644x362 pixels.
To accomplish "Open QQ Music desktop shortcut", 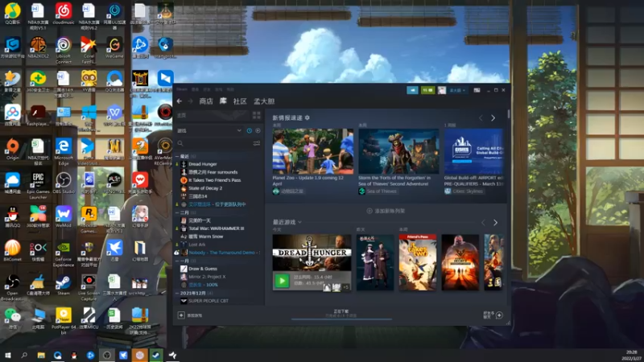I will [x=12, y=14].
